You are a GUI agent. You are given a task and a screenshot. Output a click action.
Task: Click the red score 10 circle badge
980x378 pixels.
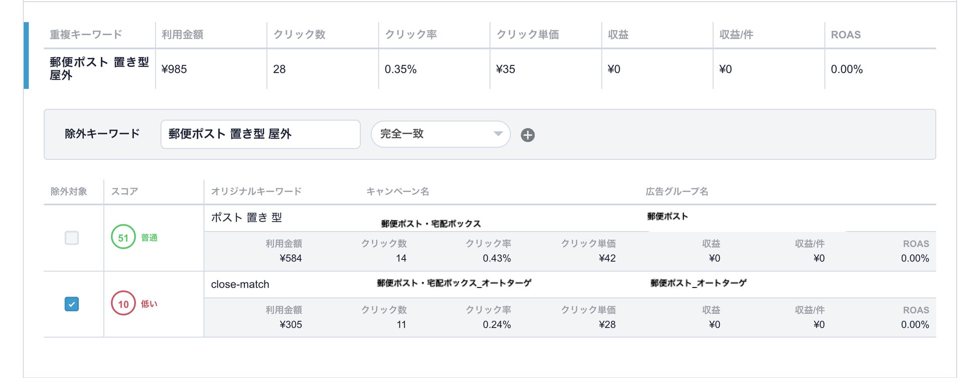click(123, 304)
